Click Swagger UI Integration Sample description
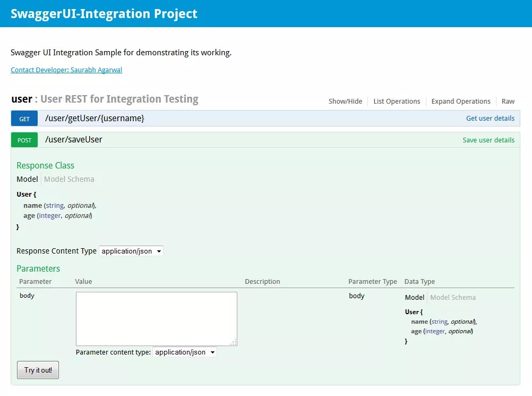 coord(121,53)
